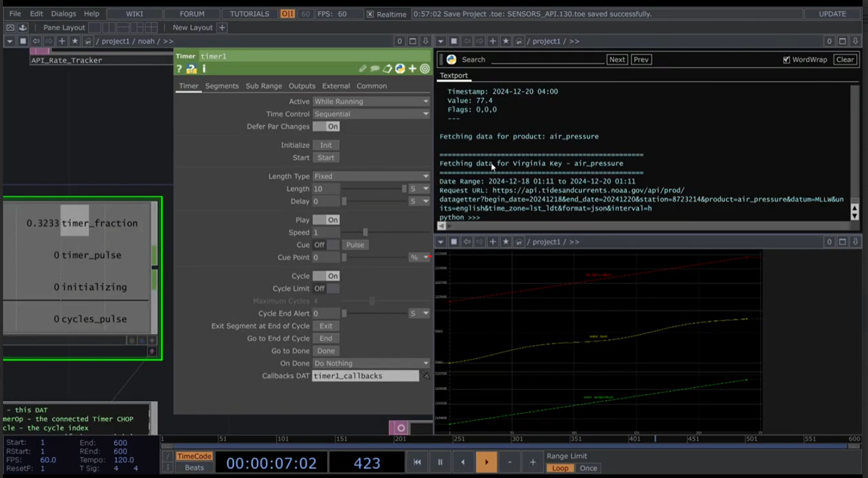Screen dimensions: 868x478
Task: Open the Length units S dropdown
Action: coord(419,189)
